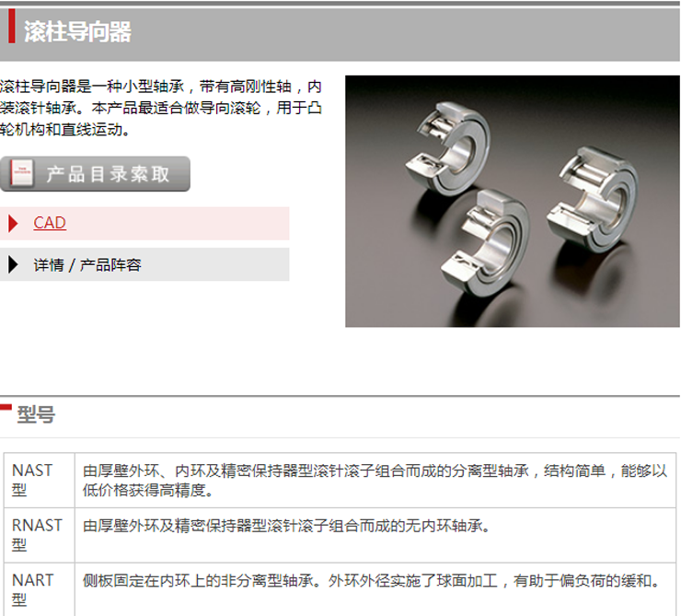681x616 pixels.
Task: Click the NART description about 非分离型轴承
Action: click(372, 580)
